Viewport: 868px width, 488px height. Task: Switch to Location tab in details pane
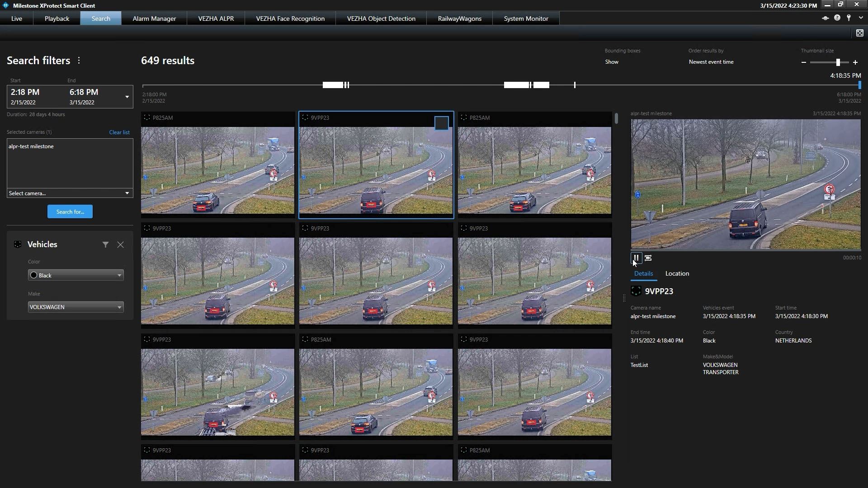point(677,273)
